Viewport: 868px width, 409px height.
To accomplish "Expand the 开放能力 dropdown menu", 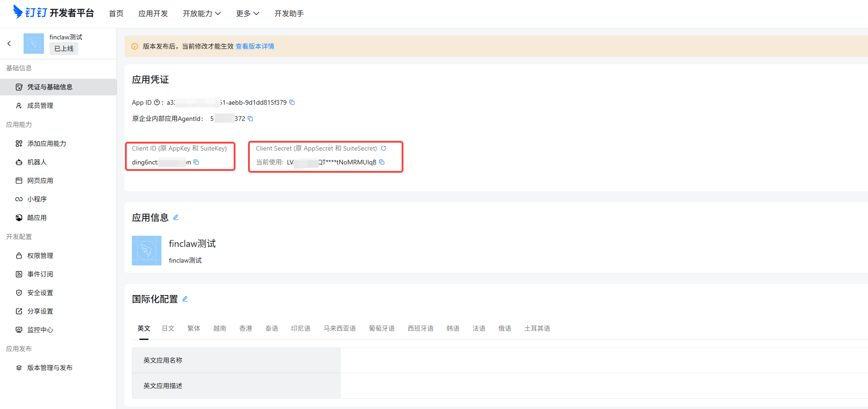I will (202, 13).
